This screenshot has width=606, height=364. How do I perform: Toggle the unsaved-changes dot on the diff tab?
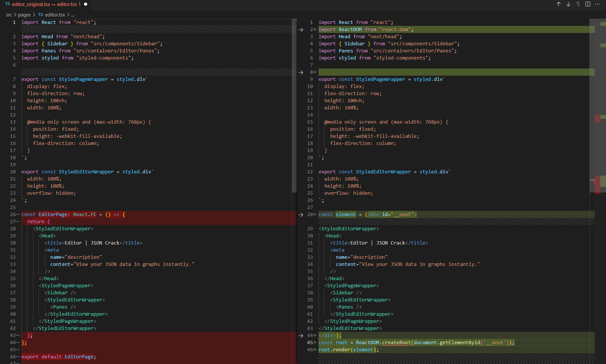click(85, 5)
